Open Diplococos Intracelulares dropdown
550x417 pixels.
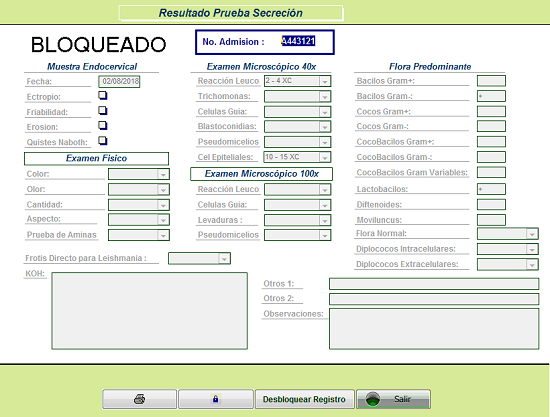tap(508, 249)
